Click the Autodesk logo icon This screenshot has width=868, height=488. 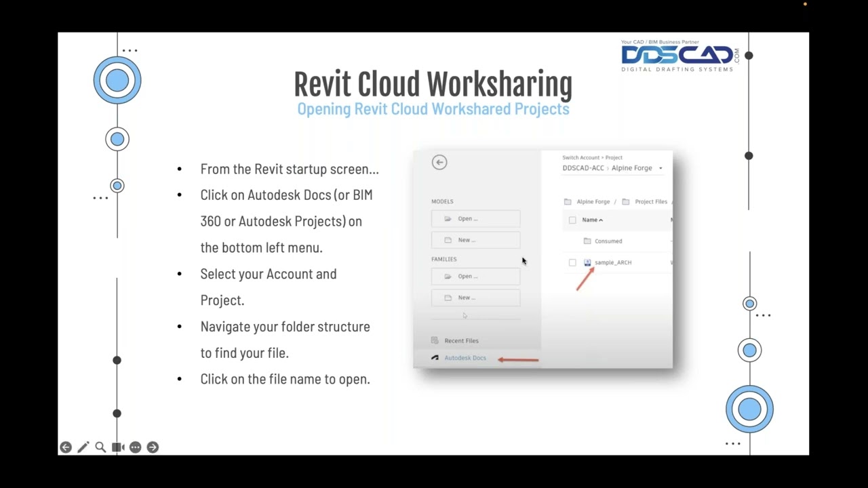pyautogui.click(x=435, y=358)
